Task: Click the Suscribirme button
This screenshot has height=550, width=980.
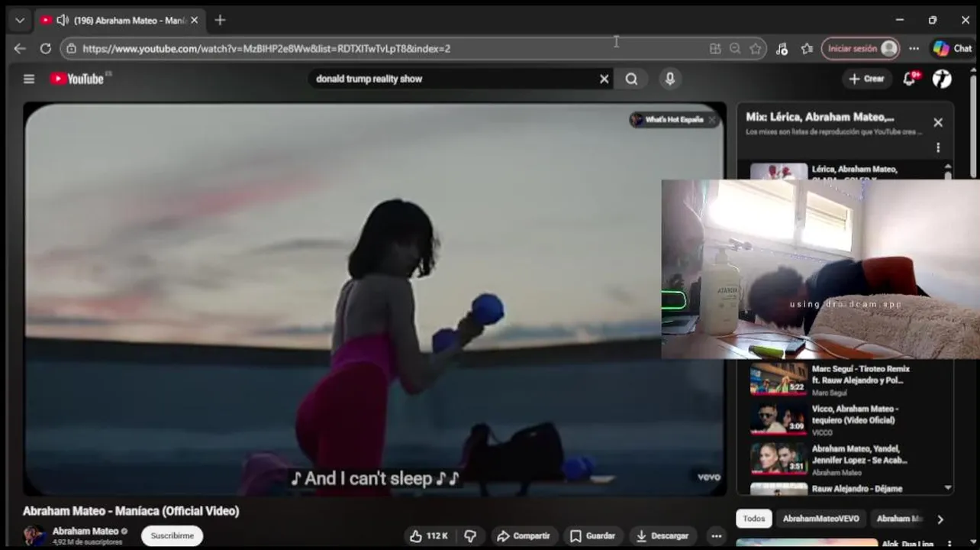Action: coord(172,535)
